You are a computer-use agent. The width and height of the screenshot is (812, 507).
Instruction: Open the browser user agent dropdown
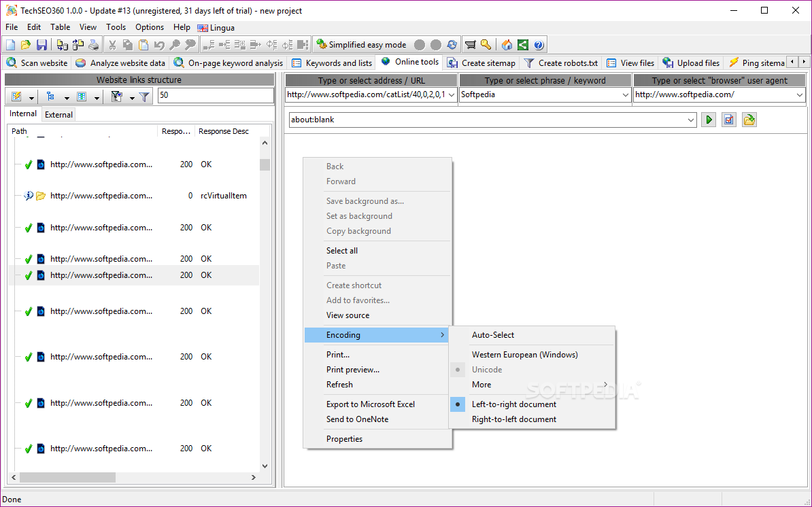point(799,94)
